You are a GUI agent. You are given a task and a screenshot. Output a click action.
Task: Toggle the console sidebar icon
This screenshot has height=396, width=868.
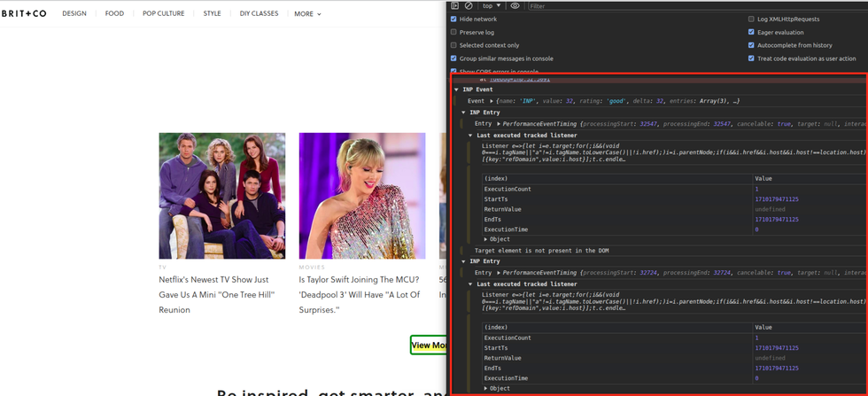pos(455,5)
